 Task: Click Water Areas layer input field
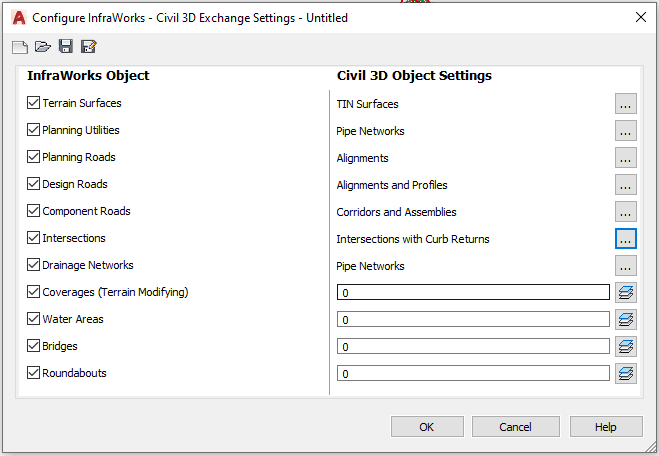(473, 319)
